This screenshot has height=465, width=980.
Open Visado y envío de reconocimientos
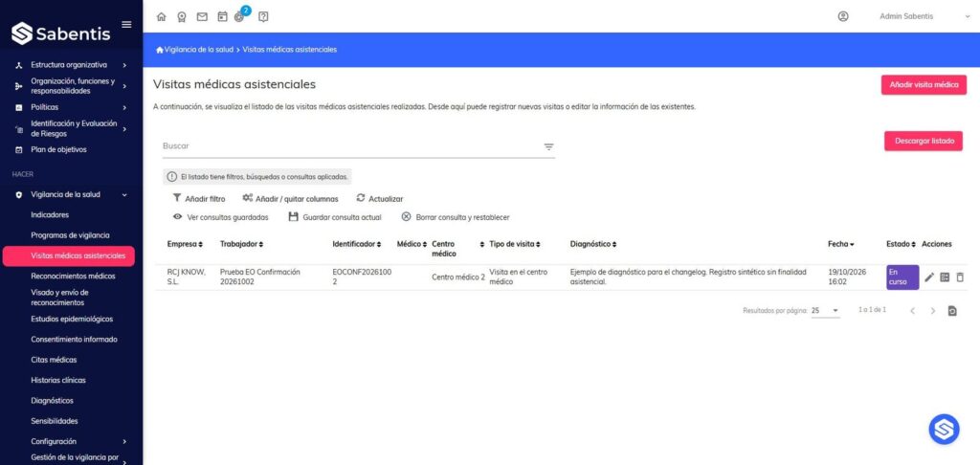(x=60, y=298)
